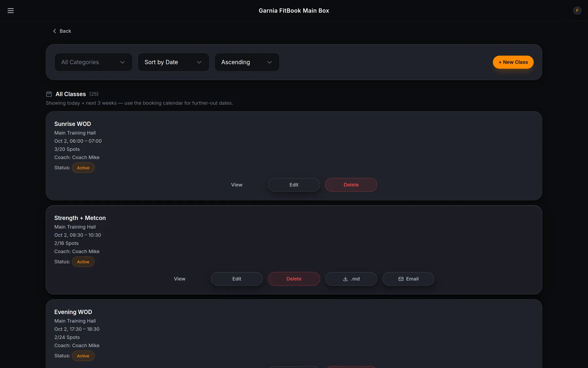
Task: Select the Sunrise WOD title
Action: pyautogui.click(x=73, y=124)
